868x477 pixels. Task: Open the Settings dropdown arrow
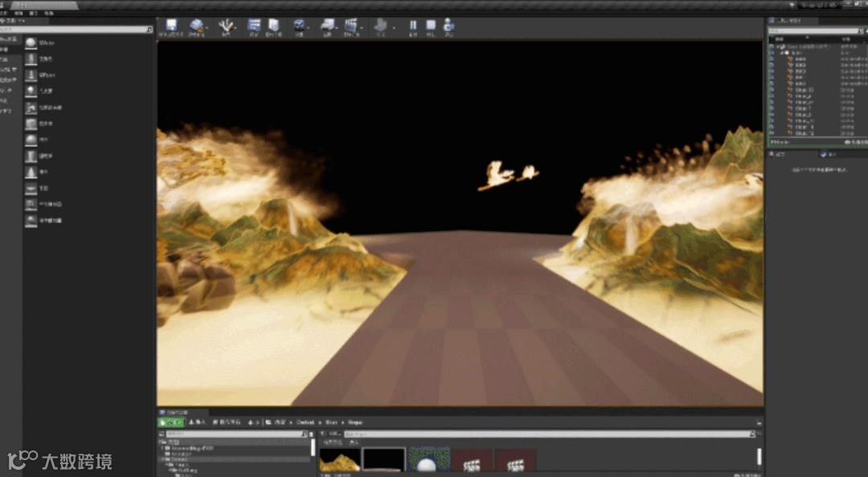click(310, 26)
